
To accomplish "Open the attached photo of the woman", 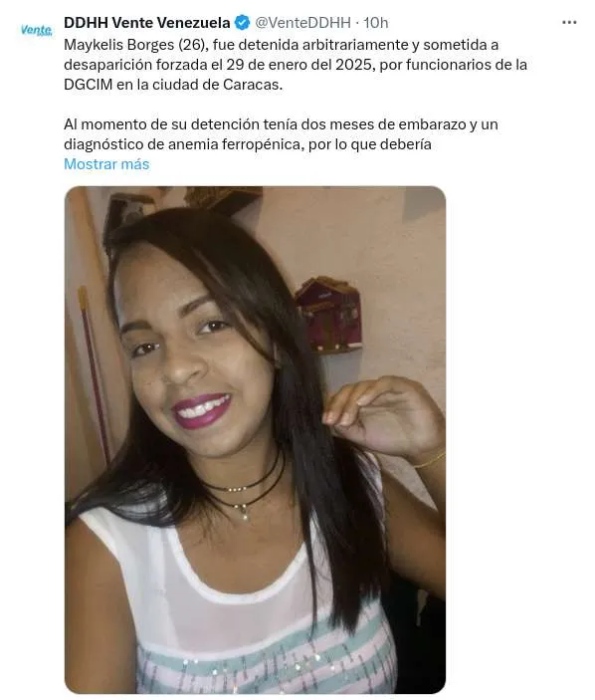I will click(255, 440).
